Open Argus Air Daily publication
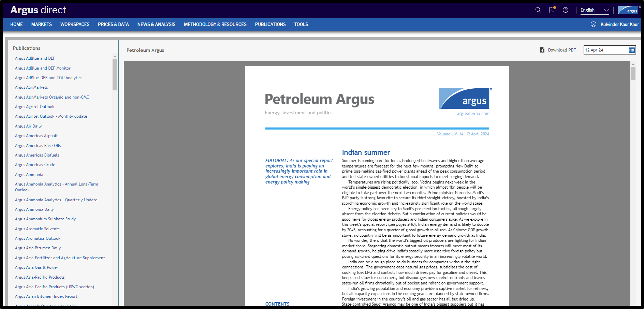 28,126
